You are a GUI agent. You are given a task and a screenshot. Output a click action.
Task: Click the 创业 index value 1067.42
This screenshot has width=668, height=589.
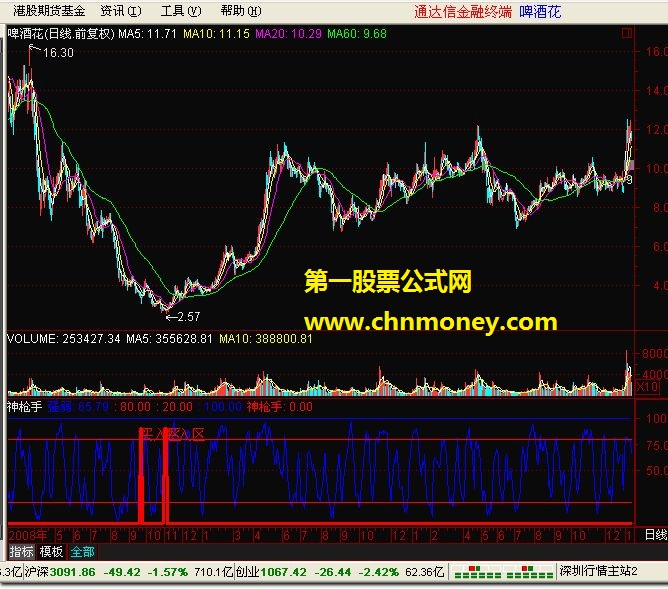tap(283, 572)
